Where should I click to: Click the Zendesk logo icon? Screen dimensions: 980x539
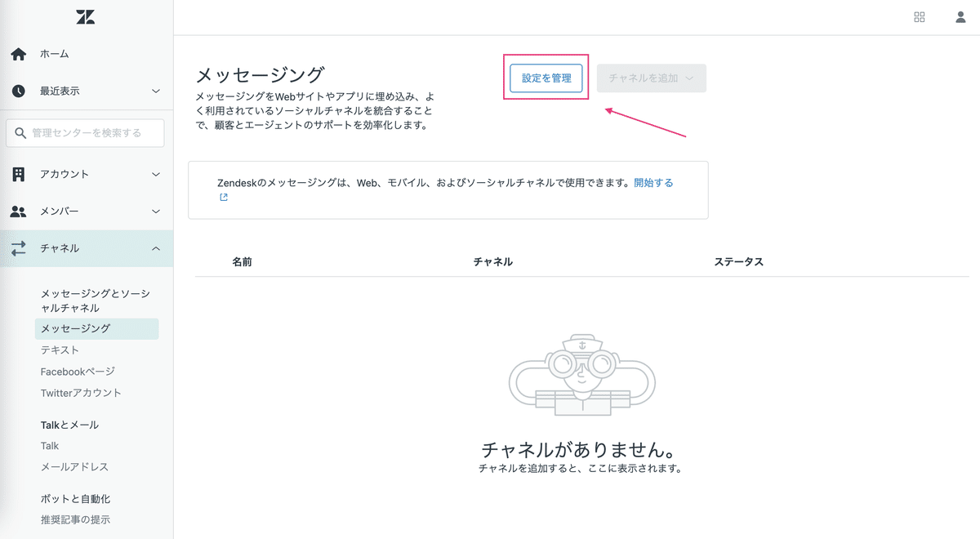[x=86, y=17]
